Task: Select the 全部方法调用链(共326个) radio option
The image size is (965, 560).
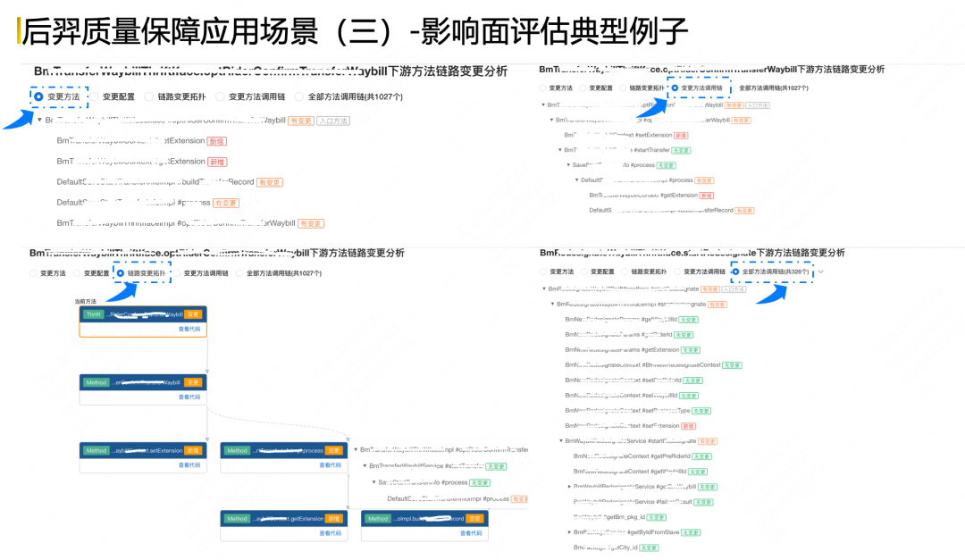Action: [x=735, y=272]
